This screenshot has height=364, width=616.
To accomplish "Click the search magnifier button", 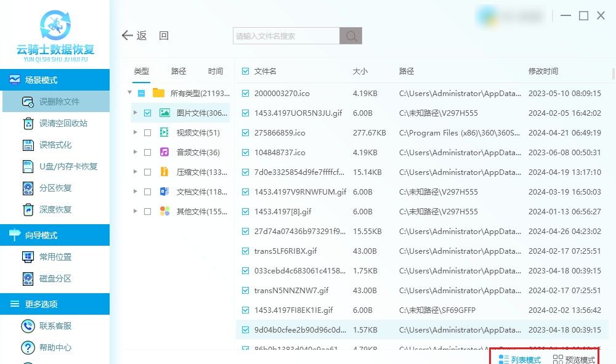I will [351, 36].
